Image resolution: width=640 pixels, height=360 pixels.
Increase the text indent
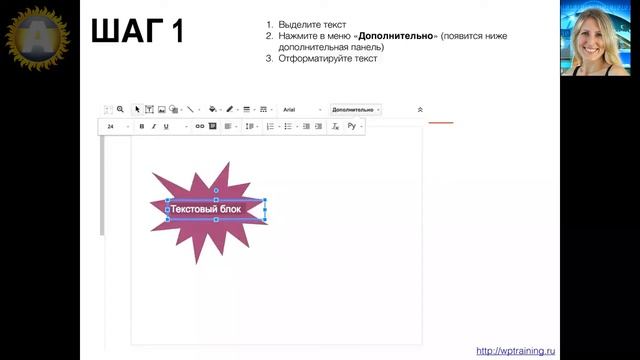(318, 127)
